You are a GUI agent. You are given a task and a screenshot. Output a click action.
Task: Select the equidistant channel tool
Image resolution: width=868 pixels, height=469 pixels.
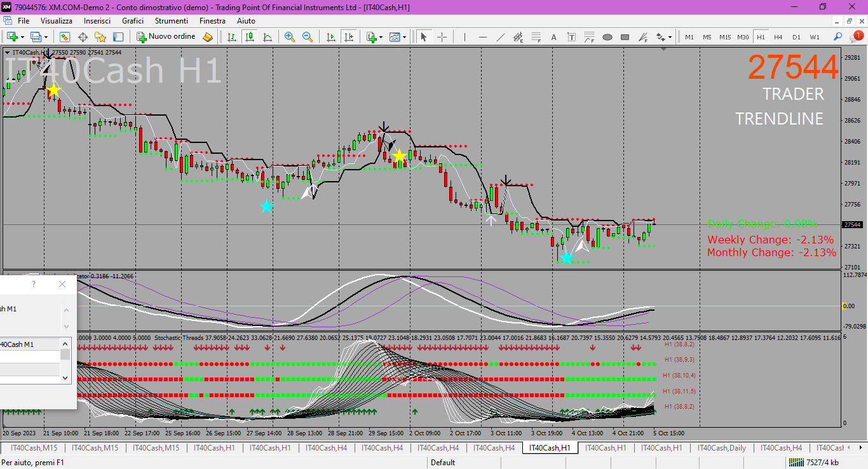[518, 37]
